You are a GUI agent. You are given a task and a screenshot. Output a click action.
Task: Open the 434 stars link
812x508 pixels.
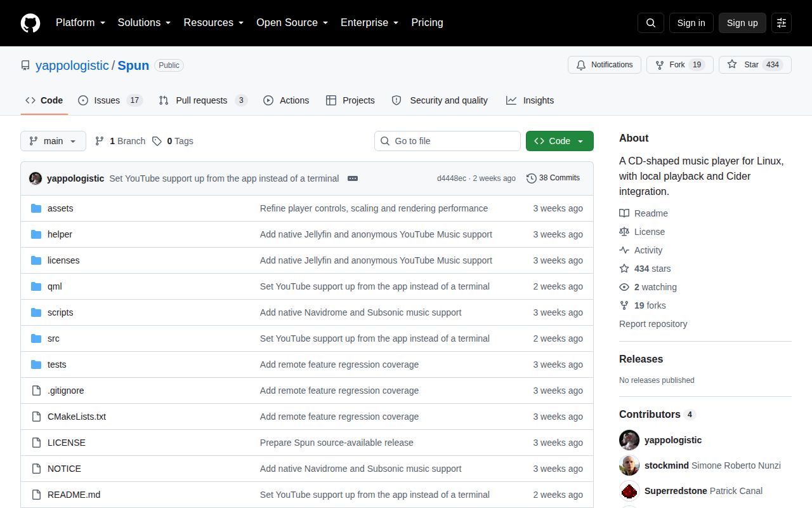(645, 269)
